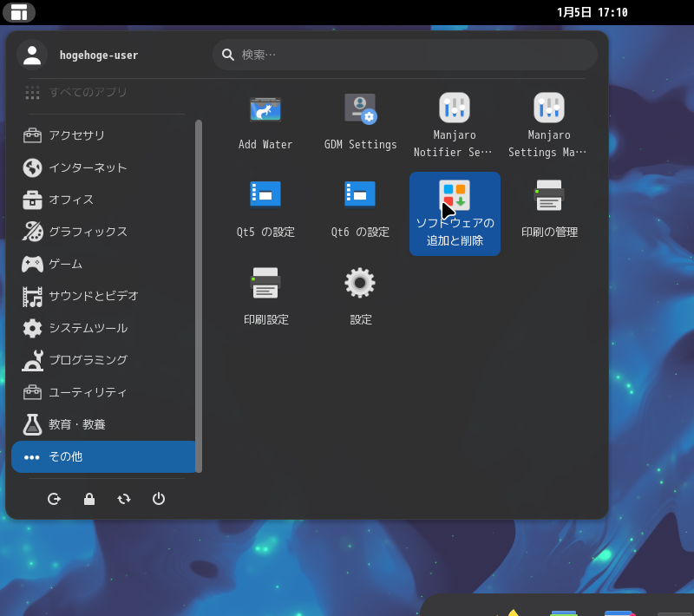Image resolution: width=694 pixels, height=616 pixels.
Task: Show the システムツール category
Action: (x=87, y=328)
